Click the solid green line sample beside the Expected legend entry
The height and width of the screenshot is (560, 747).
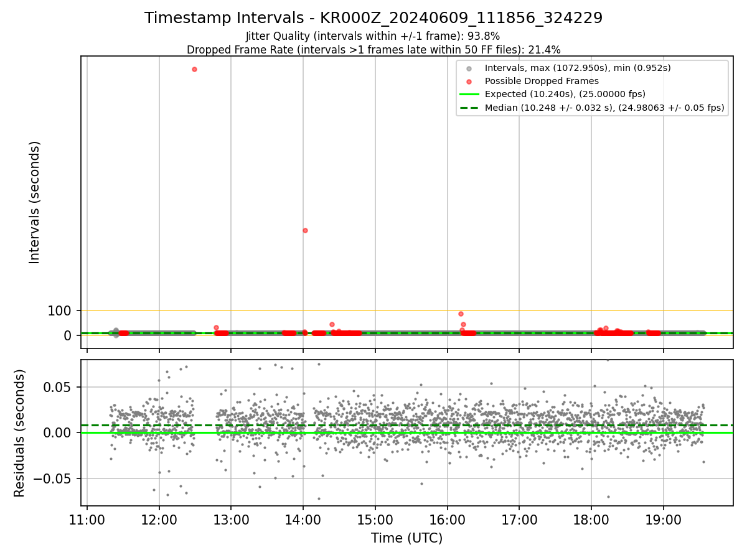[469, 95]
